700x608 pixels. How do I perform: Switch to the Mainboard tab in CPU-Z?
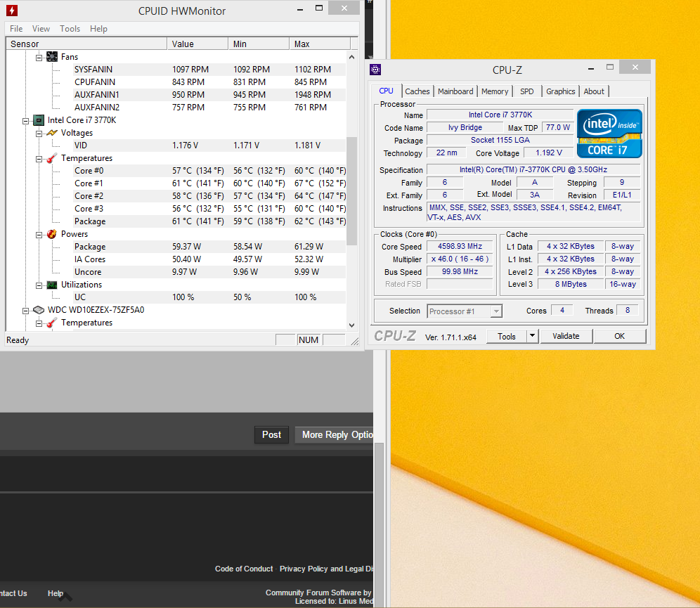[455, 91]
